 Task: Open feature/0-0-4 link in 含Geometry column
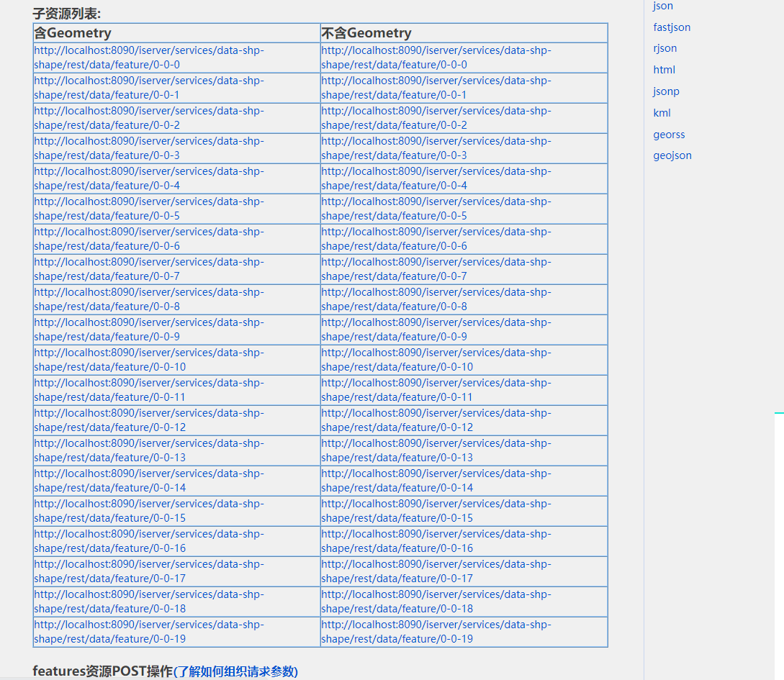[149, 178]
